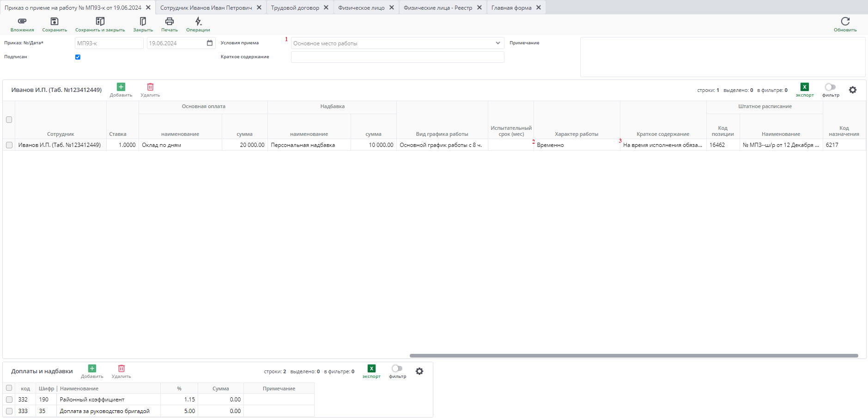Click Удалить trash icon in Доплаты и надбавки
This screenshot has height=419, width=868.
tap(121, 369)
